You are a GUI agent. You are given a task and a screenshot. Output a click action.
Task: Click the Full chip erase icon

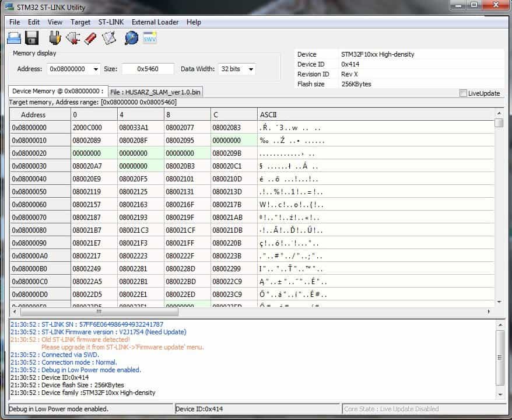[90, 38]
